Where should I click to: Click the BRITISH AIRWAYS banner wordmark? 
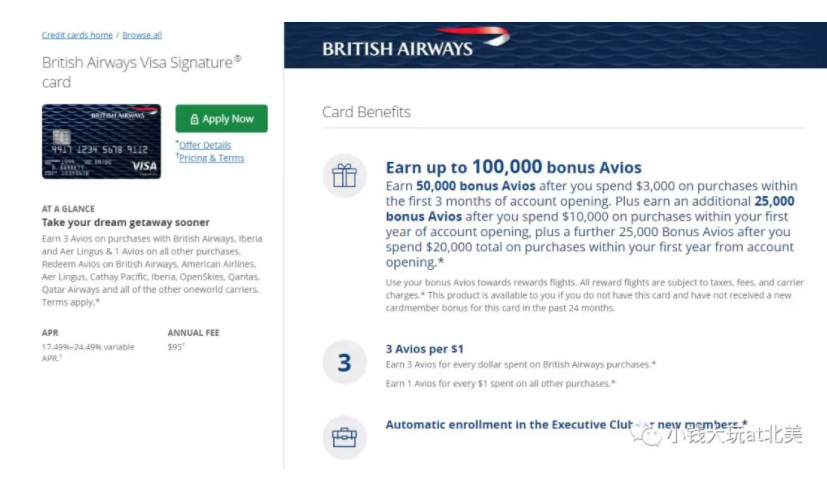(x=397, y=48)
